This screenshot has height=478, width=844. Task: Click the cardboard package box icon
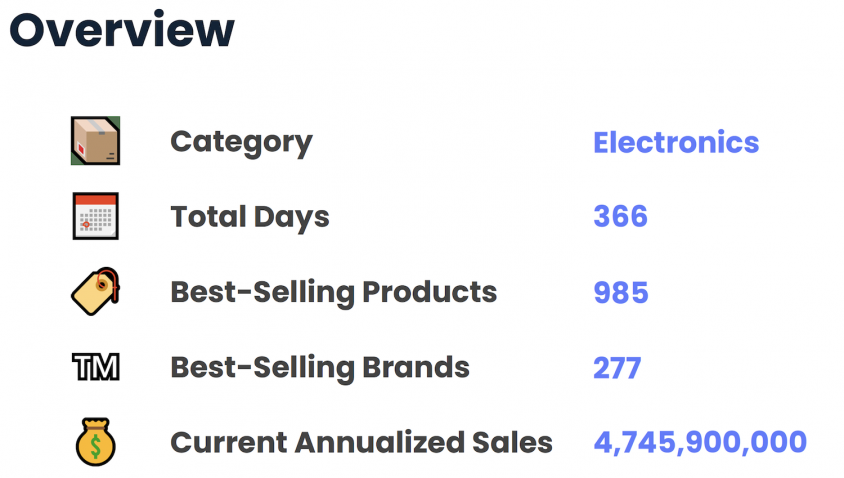95,140
